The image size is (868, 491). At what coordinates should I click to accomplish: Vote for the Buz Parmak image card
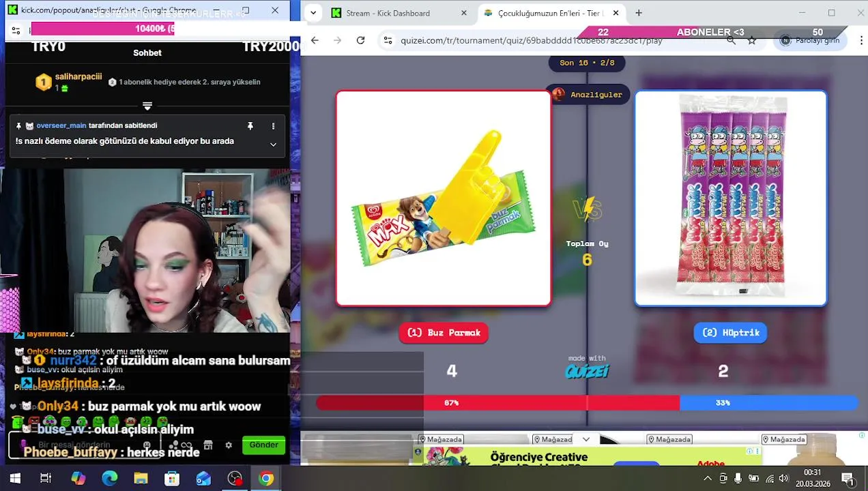[444, 198]
